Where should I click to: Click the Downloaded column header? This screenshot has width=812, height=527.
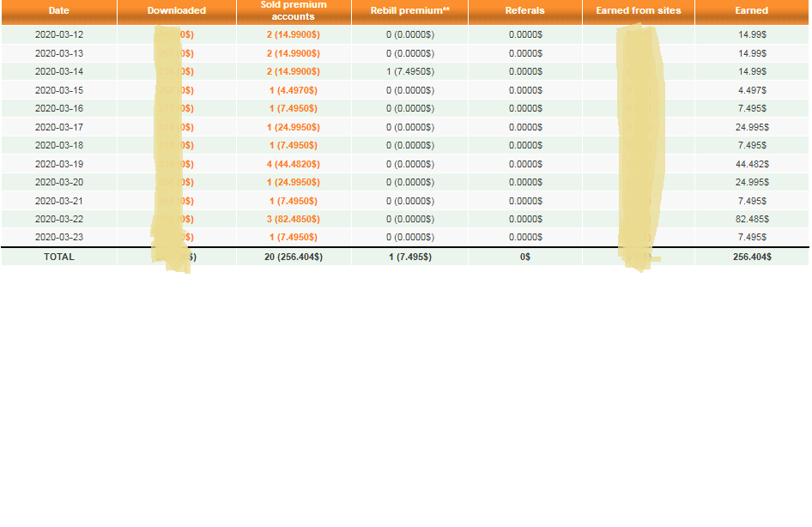pos(176,11)
